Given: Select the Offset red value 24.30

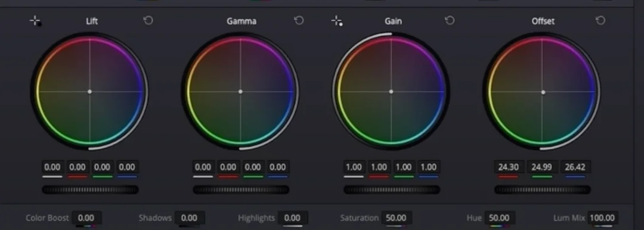Looking at the screenshot, I should click(x=509, y=167).
